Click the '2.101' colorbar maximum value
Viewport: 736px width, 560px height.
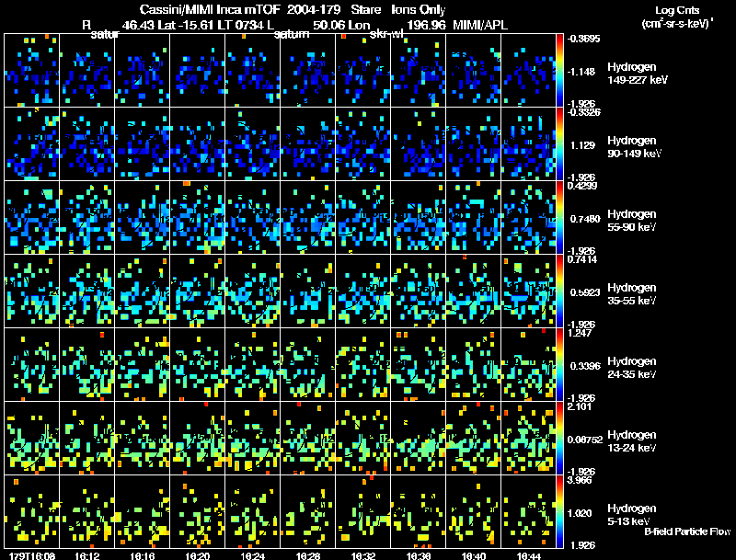coord(580,406)
